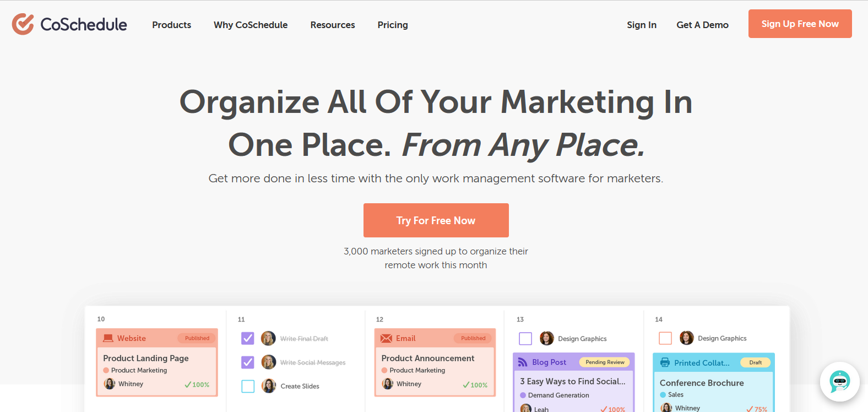Image resolution: width=868 pixels, height=412 pixels.
Task: Click Whitney's avatar on Conference Brochure card
Action: point(666,408)
